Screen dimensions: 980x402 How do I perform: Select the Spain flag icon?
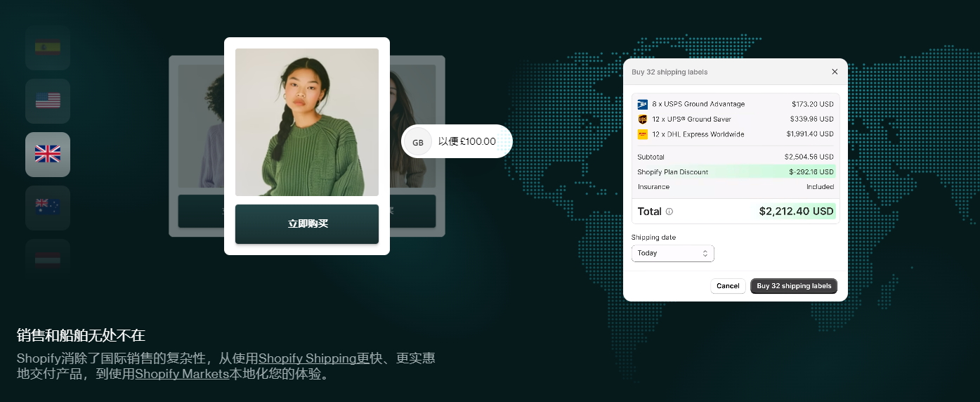coord(48,48)
